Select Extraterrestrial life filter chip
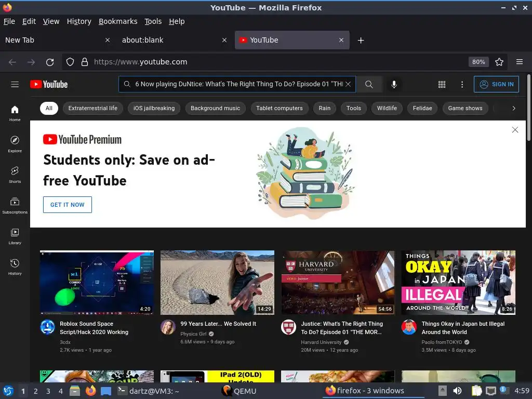 coord(93,108)
